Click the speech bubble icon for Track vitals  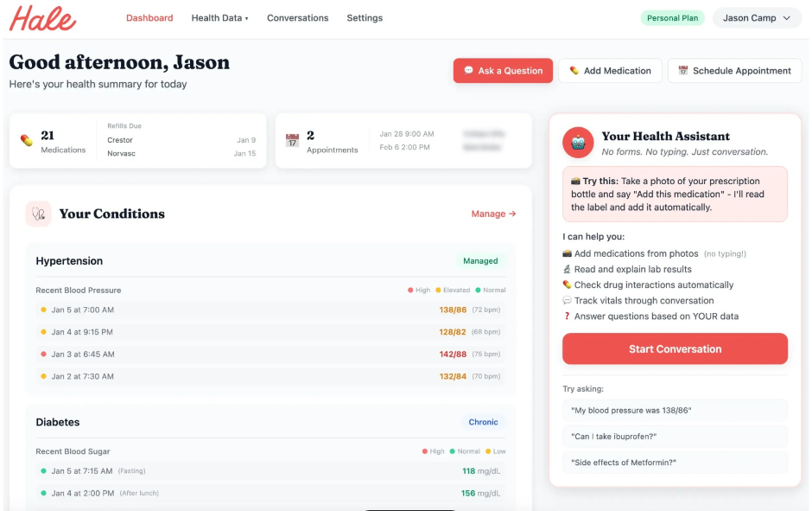(x=568, y=300)
